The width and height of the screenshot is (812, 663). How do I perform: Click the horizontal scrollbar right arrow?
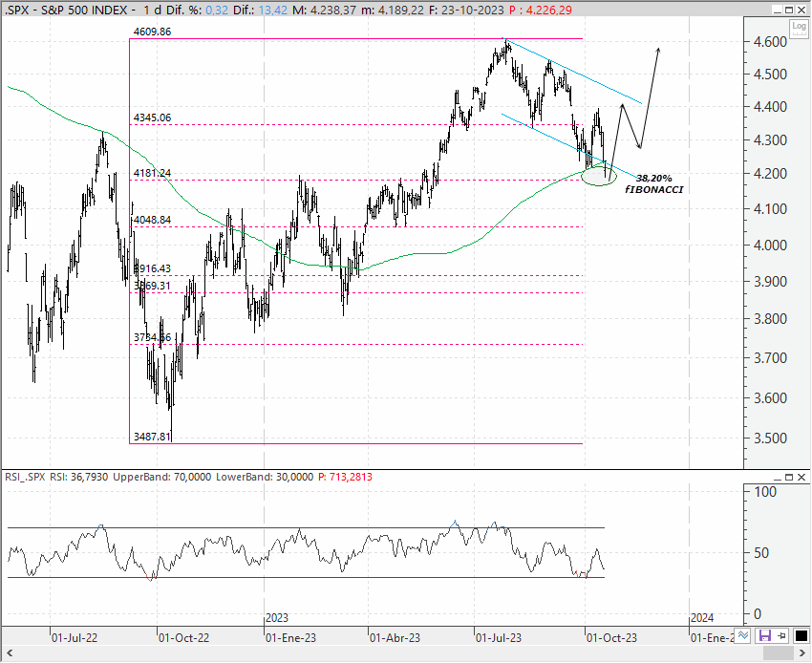[x=802, y=652]
